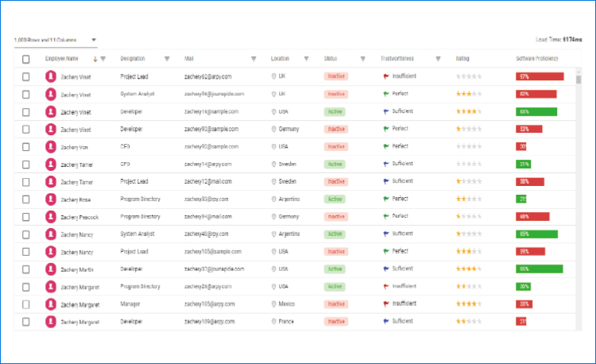596x364 pixels.
Task: Click the location pin in Zachery Peacock's row
Action: pyautogui.click(x=273, y=217)
